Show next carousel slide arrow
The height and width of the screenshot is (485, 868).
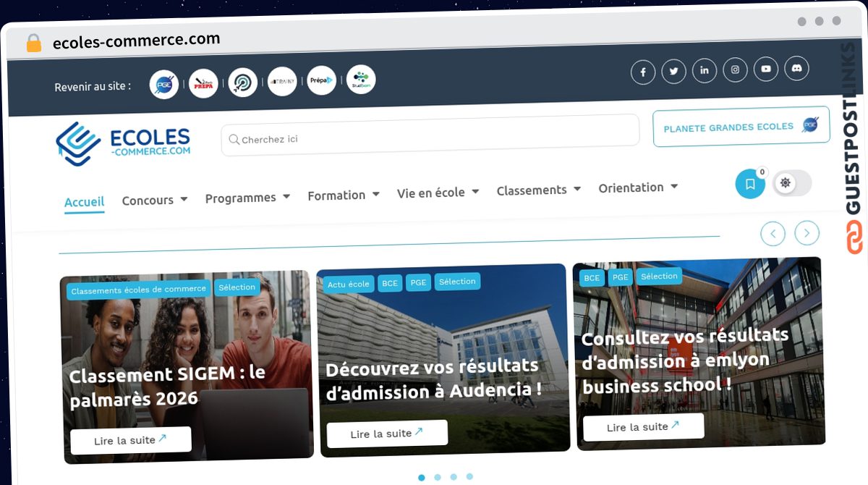[x=807, y=233]
